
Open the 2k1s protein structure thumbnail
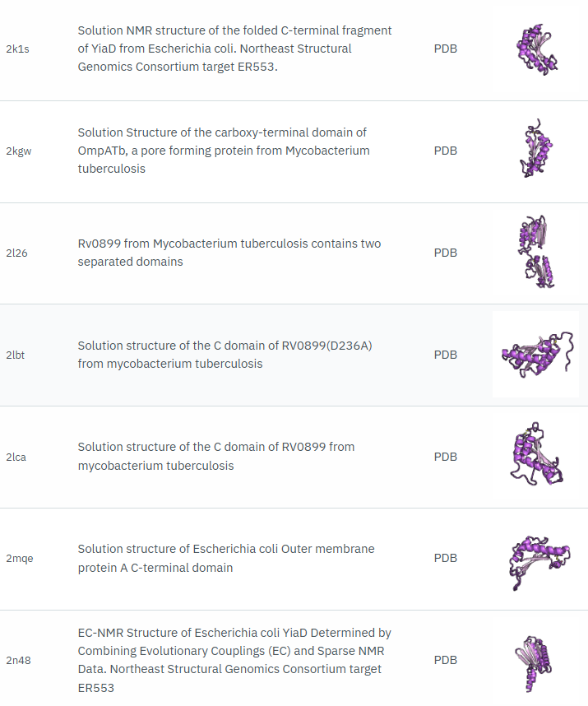click(535, 49)
